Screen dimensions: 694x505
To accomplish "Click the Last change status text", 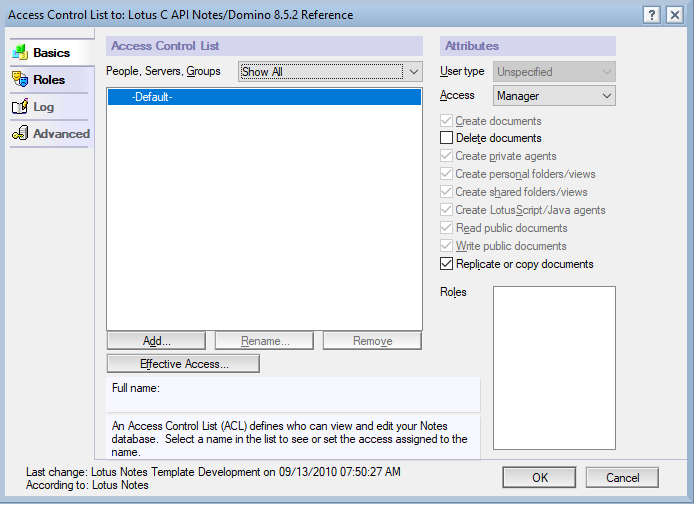I will click(x=213, y=472).
